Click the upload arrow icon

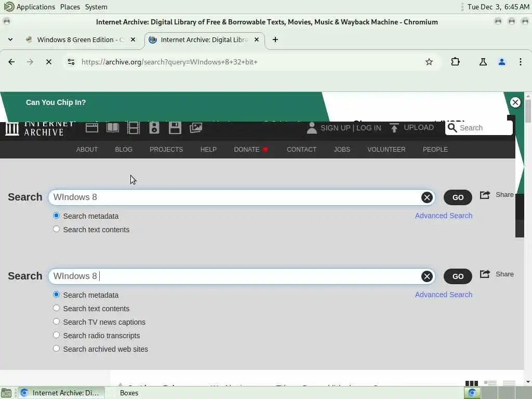[394, 128]
